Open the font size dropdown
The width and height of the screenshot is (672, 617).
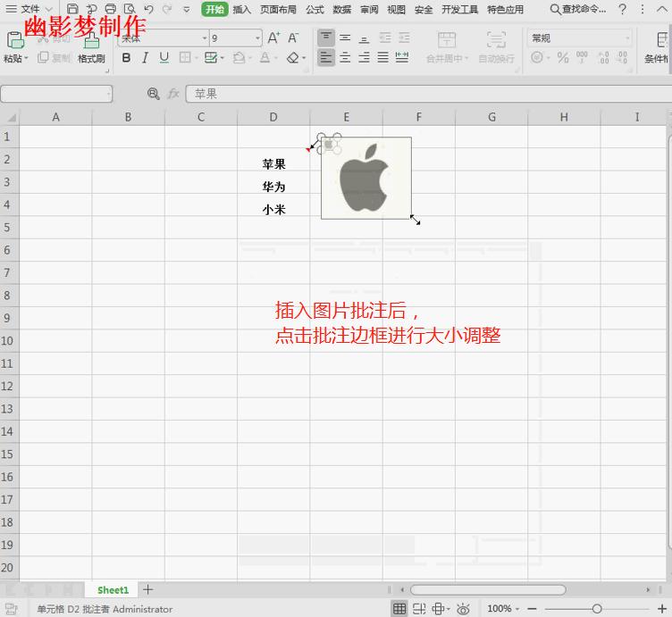(258, 38)
